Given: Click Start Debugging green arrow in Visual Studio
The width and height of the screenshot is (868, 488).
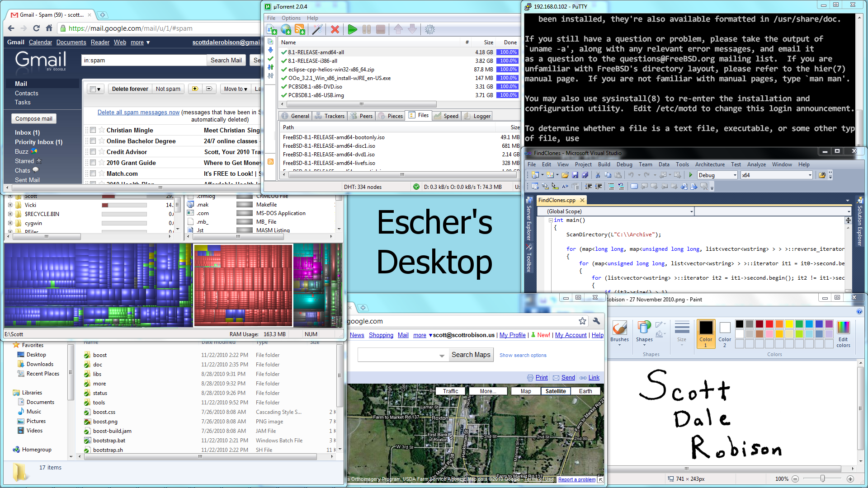Looking at the screenshot, I should tap(690, 175).
